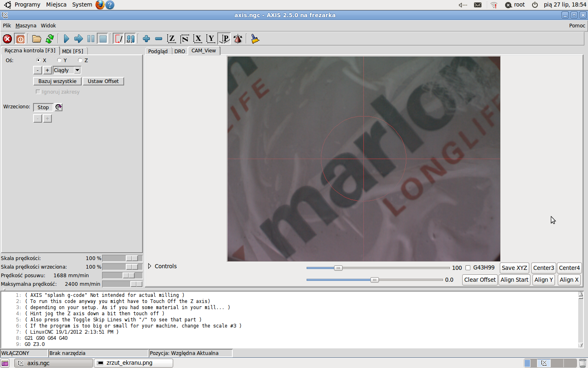
Task: Open the Pomoc menu
Action: pos(577,25)
